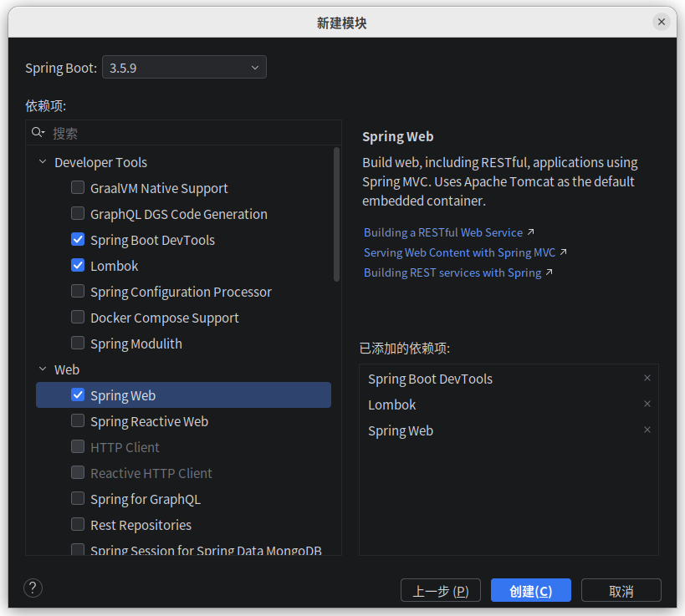The image size is (685, 616).
Task: Remove Spring Boot DevTools from added dependencies
Action: tap(647, 378)
